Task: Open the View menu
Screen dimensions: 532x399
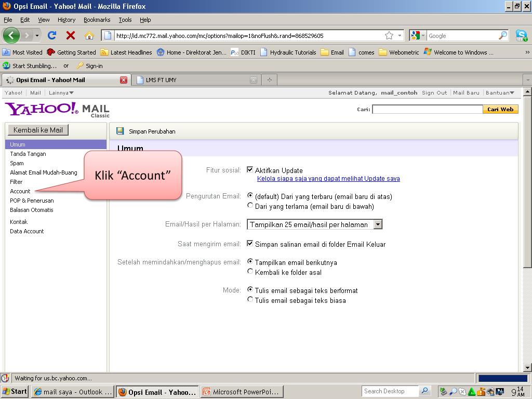Action: click(x=44, y=20)
